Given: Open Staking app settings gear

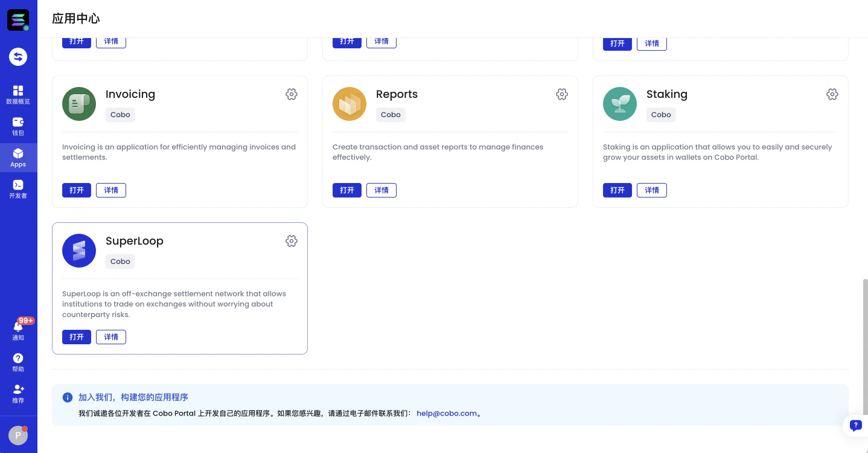Looking at the screenshot, I should (x=832, y=94).
